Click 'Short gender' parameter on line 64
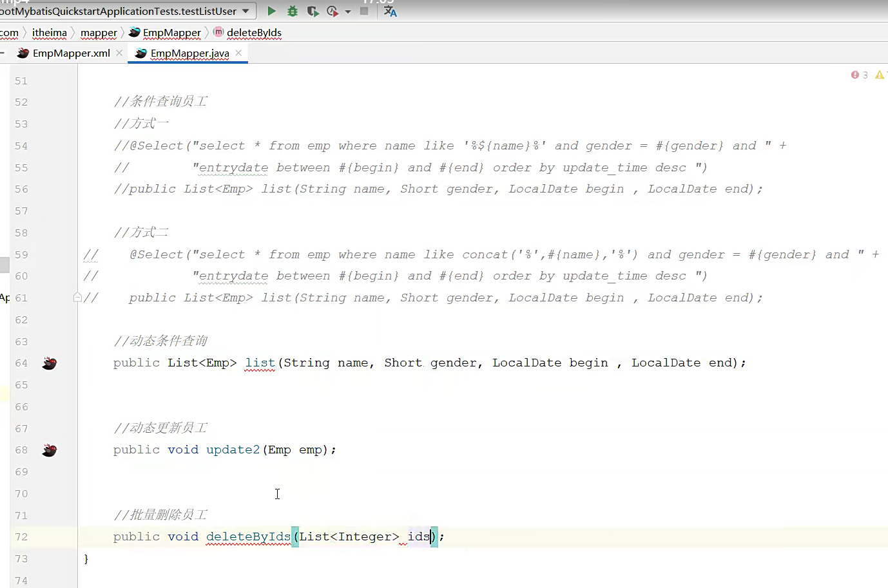 click(430, 363)
